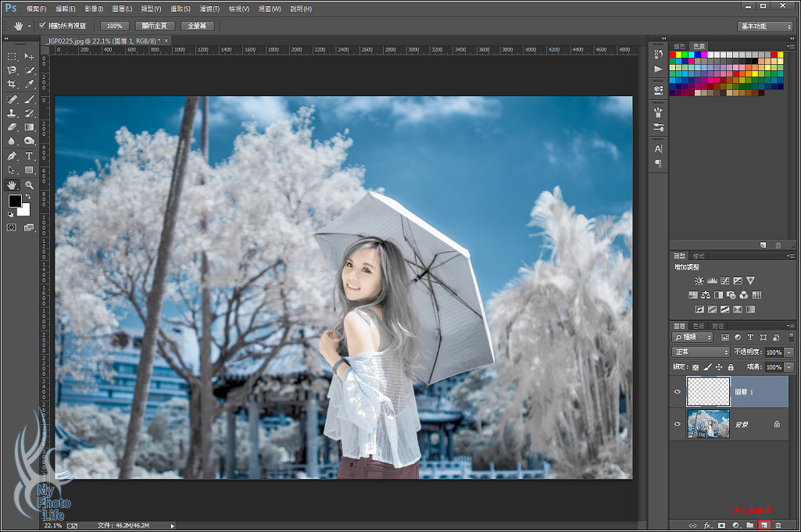Select the Pen tool
Screen dimensions: 801x532
(12, 155)
